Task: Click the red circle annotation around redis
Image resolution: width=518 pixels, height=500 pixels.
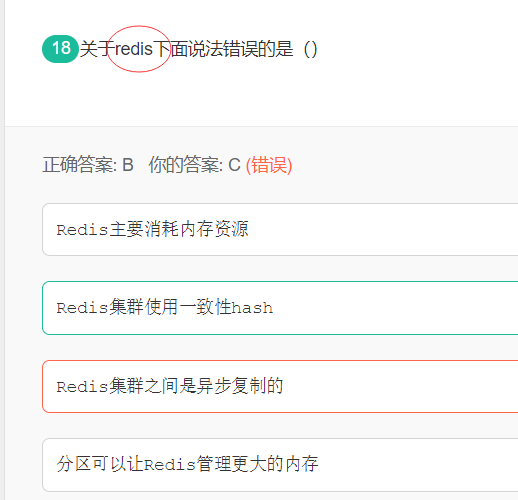Action: click(x=139, y=49)
